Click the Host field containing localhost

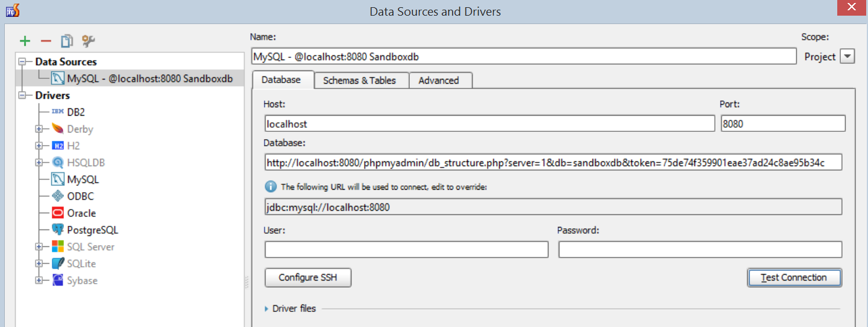(489, 123)
